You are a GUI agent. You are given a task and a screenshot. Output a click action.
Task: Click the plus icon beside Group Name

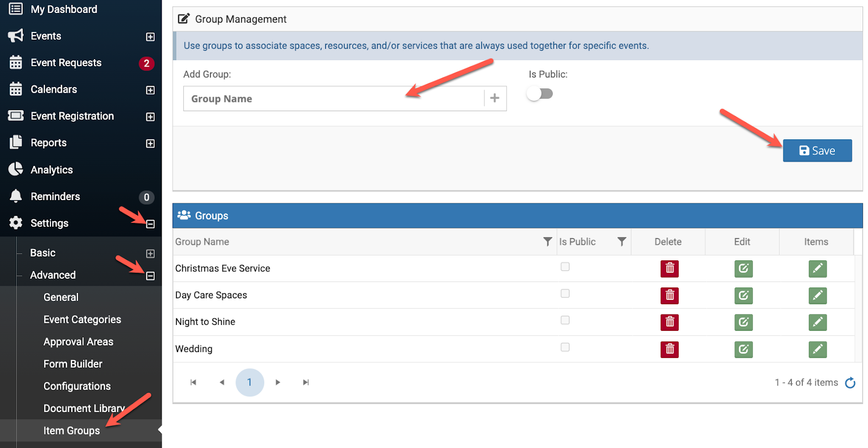point(494,98)
